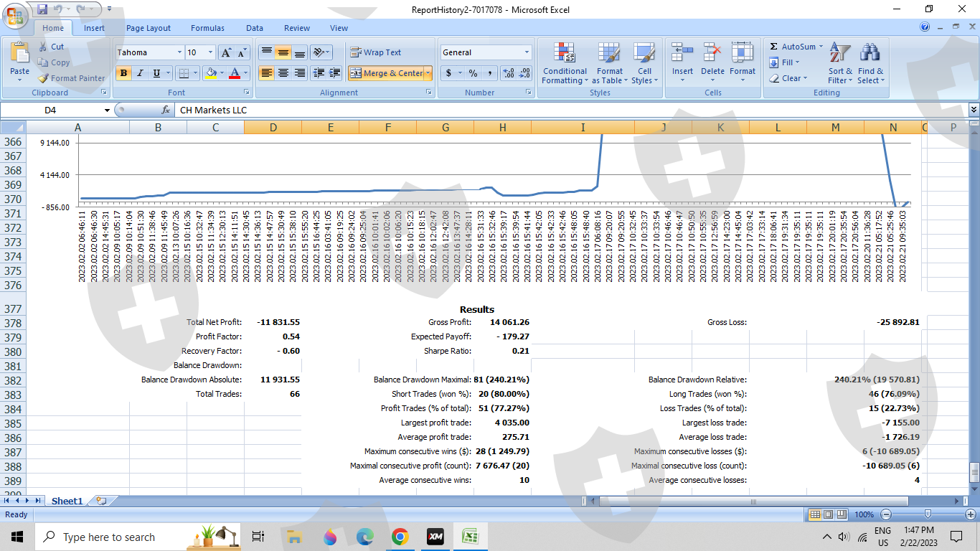Expand the Tahoma font name dropdown
The height and width of the screenshot is (551, 980).
(179, 52)
